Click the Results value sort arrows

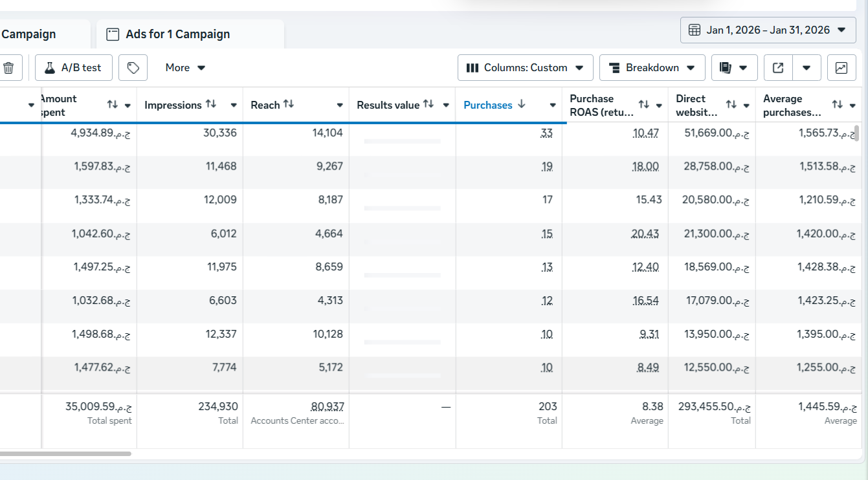click(428, 105)
